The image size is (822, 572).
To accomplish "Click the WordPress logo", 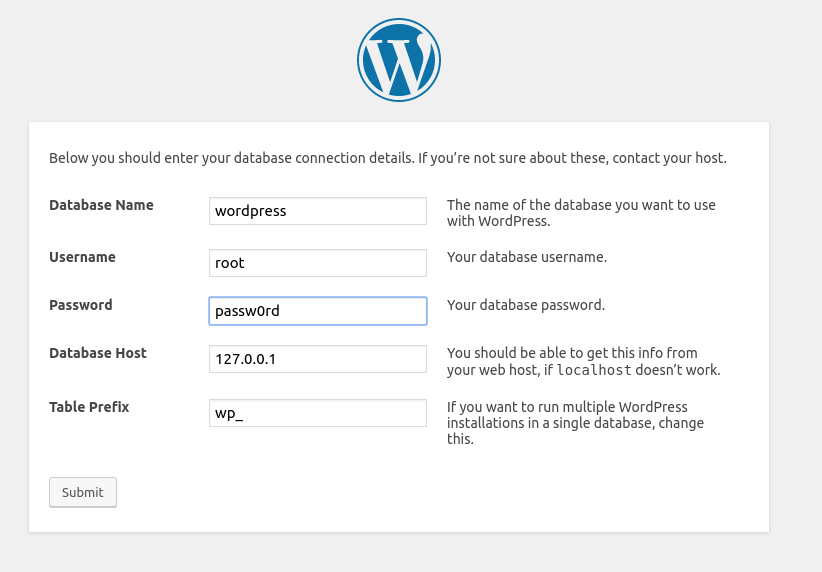I will (x=398, y=60).
